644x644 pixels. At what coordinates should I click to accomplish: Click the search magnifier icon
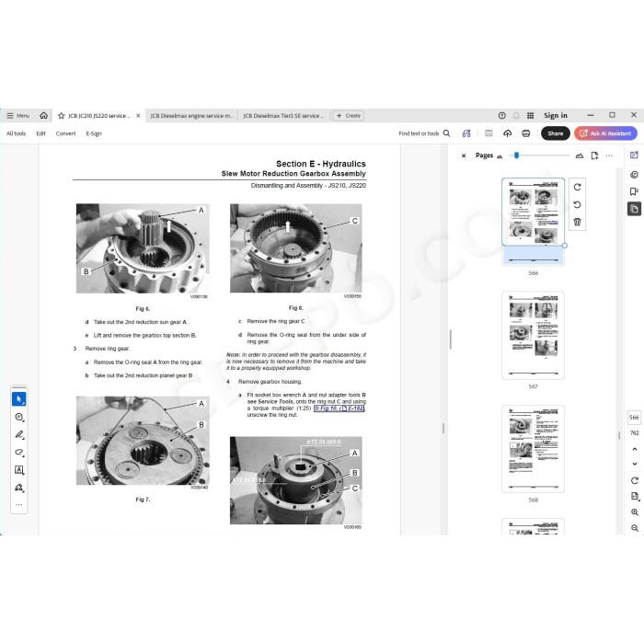(447, 133)
